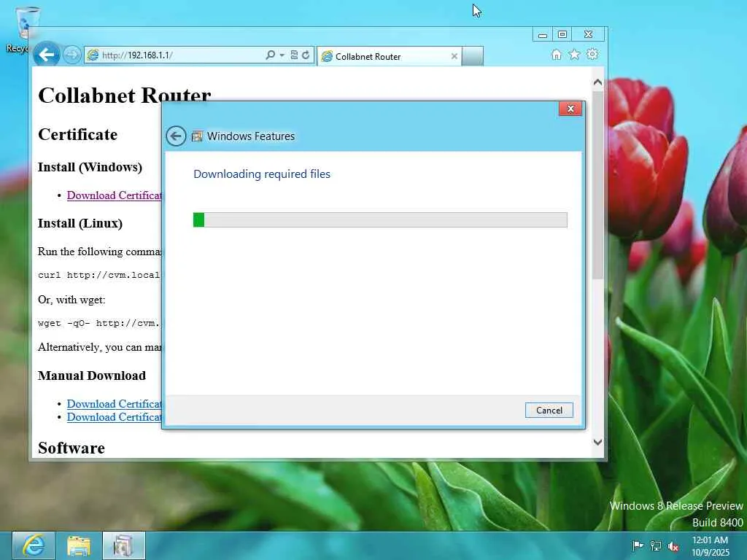Click the "Install (Linux)" heading

pyautogui.click(x=80, y=223)
